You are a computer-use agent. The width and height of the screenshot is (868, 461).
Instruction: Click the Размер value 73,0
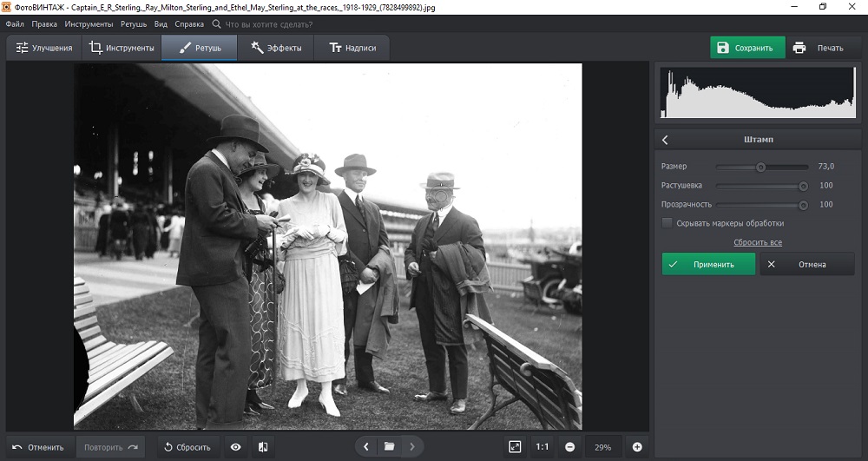826,166
